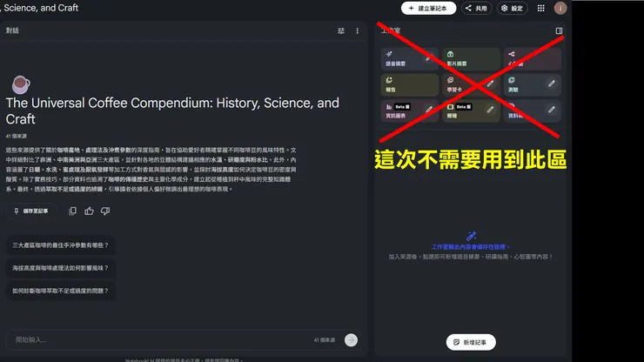This screenshot has width=644, height=362.
Task: Open the 設定 settings button
Action: pos(513,8)
